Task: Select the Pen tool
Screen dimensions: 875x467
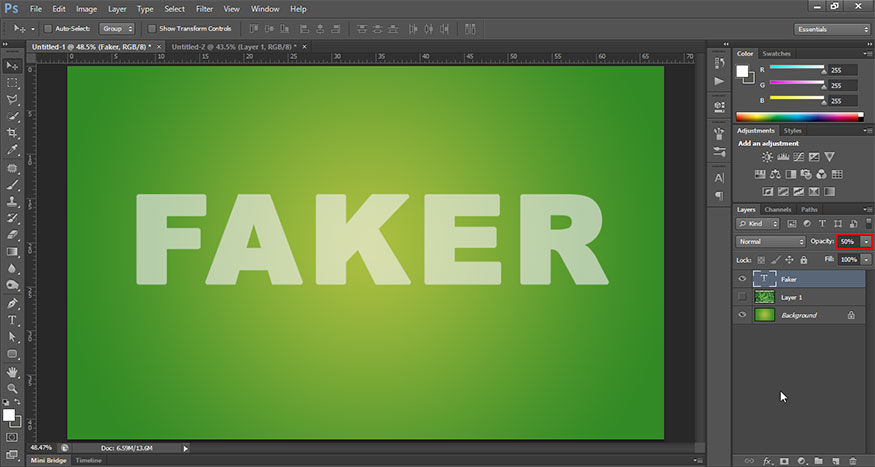Action: click(x=12, y=304)
